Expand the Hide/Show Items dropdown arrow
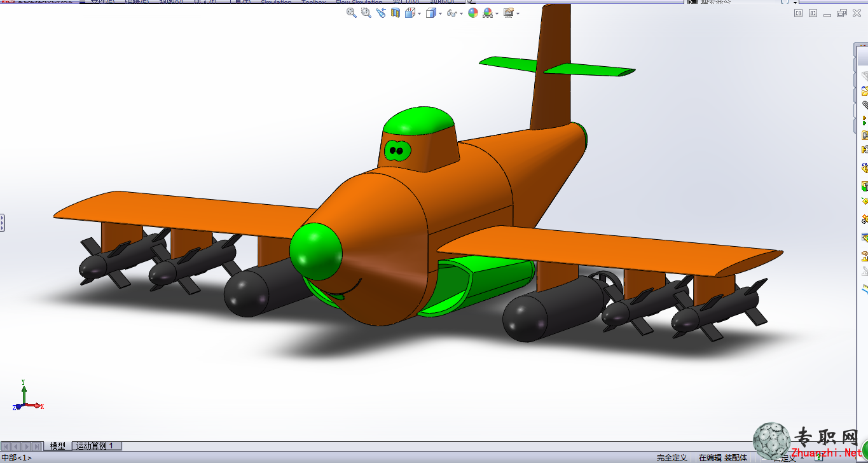The width and height of the screenshot is (868, 463). (461, 13)
